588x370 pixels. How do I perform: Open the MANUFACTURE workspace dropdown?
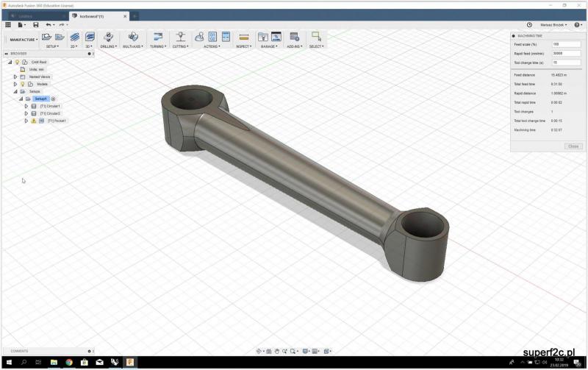pyautogui.click(x=22, y=40)
